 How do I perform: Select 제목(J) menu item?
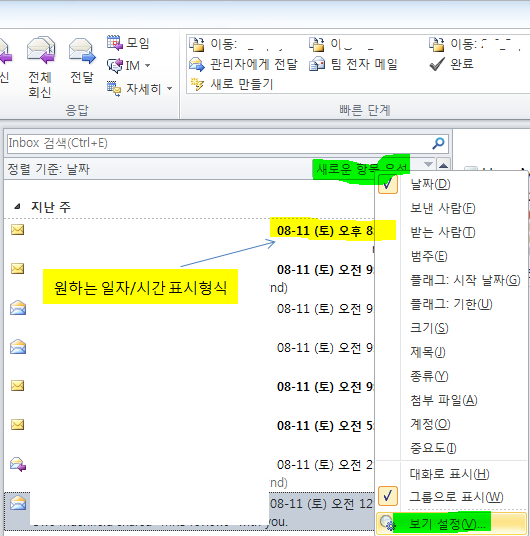(451, 352)
